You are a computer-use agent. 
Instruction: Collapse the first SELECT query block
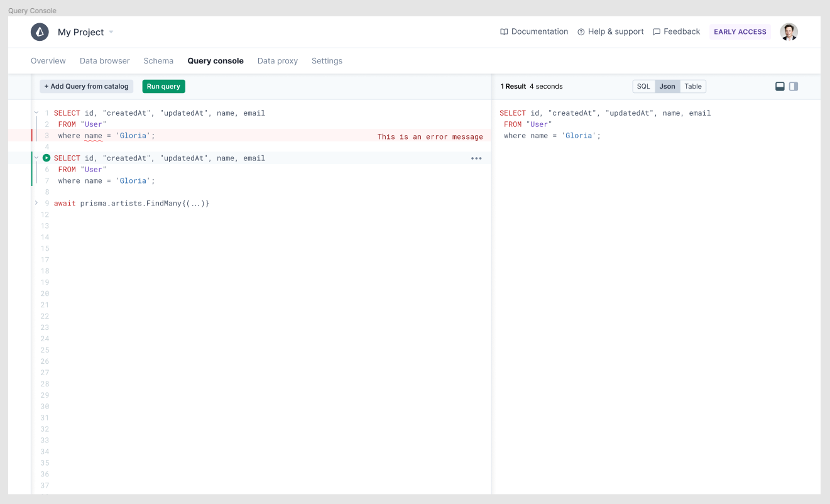click(36, 112)
